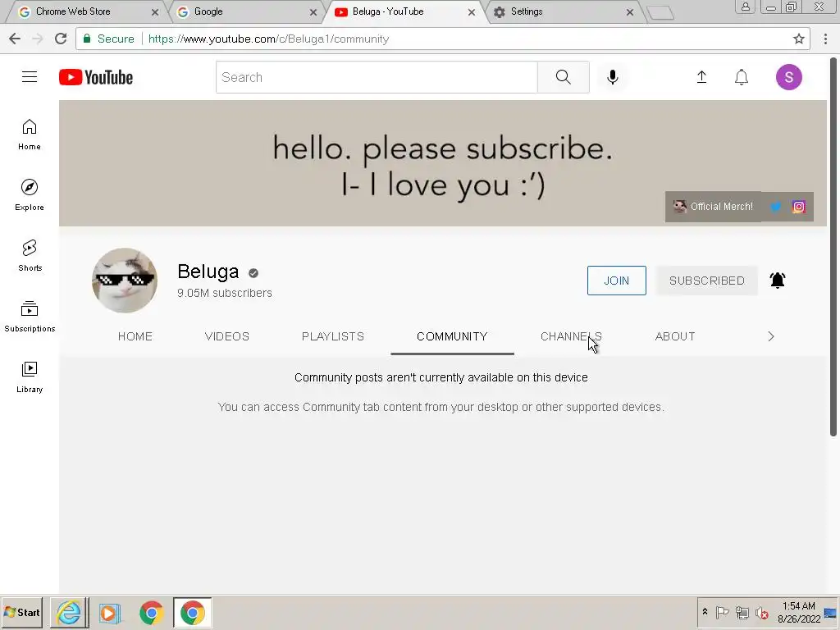The height and width of the screenshot is (630, 840).
Task: Click the browser address bar URL
Action: [x=268, y=39]
